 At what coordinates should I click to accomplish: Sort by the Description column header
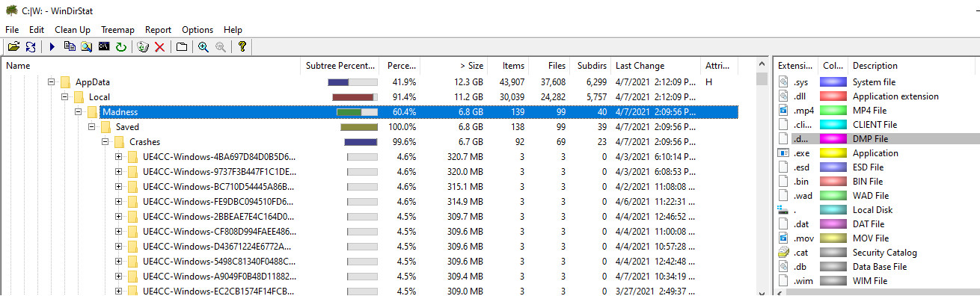(x=913, y=66)
